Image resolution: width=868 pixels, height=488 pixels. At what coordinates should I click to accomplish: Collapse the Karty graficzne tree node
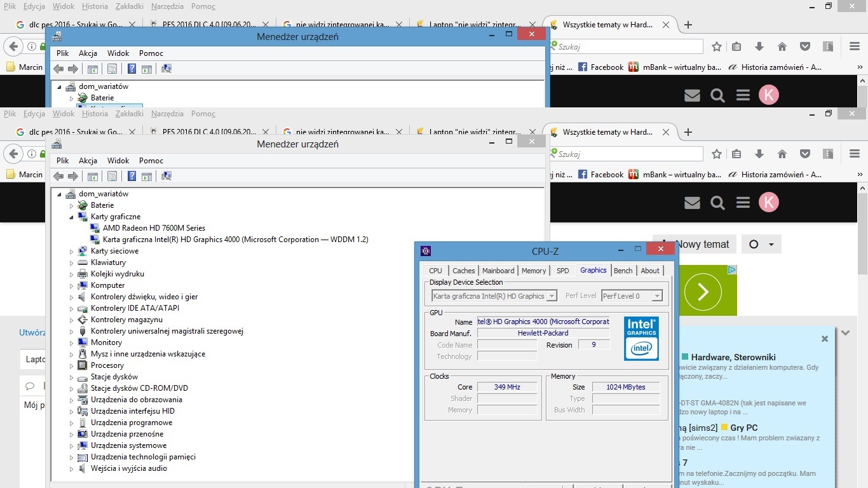(x=72, y=217)
